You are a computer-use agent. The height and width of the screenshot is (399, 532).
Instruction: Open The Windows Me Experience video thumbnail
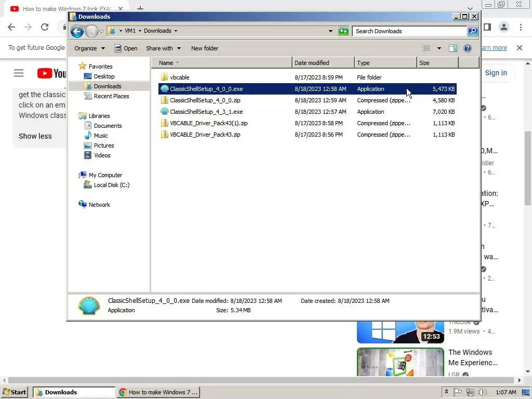pyautogui.click(x=401, y=362)
